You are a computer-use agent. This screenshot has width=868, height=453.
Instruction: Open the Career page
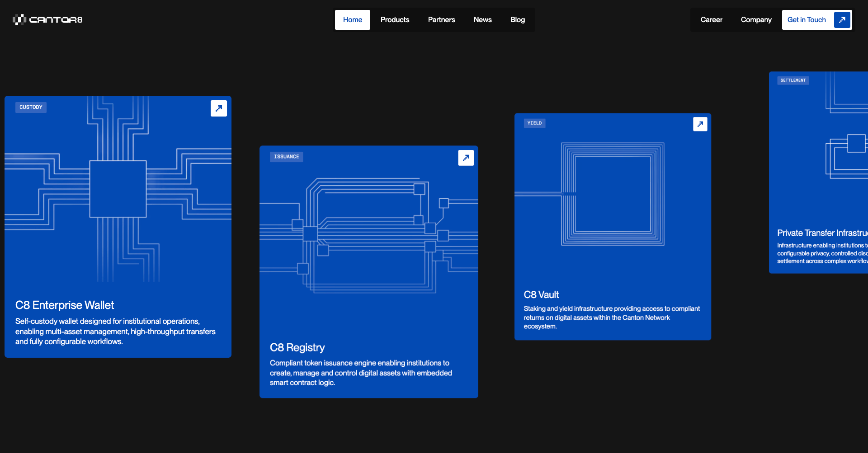tap(712, 20)
